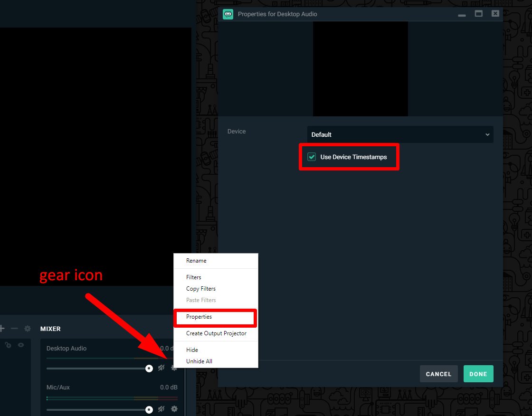The height and width of the screenshot is (416, 532).
Task: Select Create Output Projector
Action: [x=216, y=333]
